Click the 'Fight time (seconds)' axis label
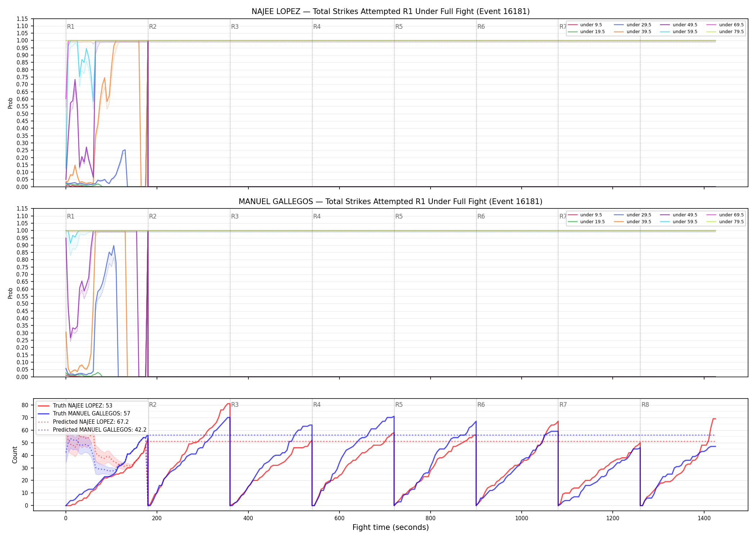756x540 pixels. click(x=391, y=527)
